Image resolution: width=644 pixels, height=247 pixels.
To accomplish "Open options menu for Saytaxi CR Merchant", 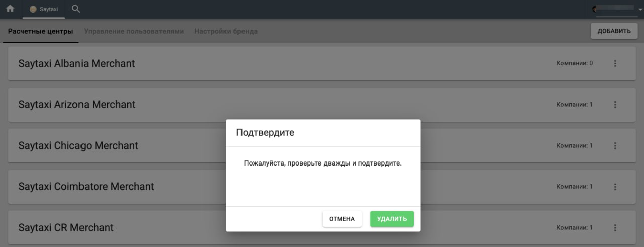I will (x=615, y=227).
